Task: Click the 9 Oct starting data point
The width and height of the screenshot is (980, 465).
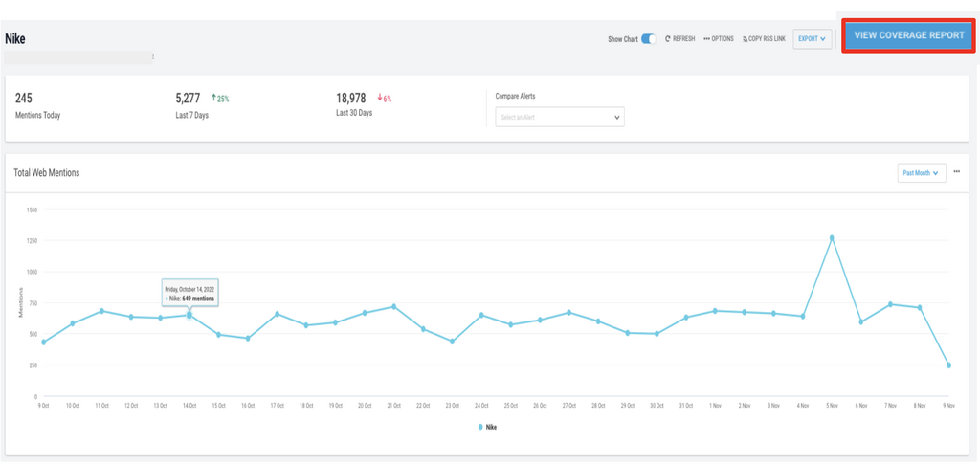Action: click(x=43, y=343)
